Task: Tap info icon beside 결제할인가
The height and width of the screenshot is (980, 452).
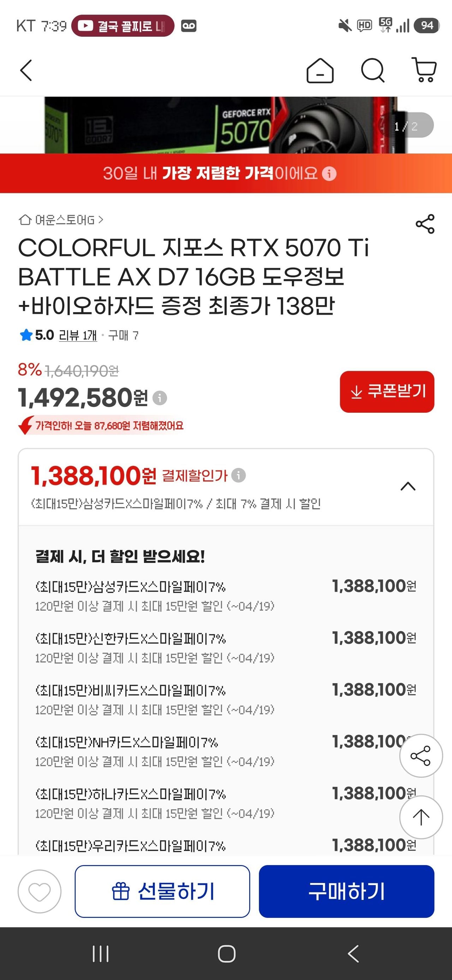Action: pyautogui.click(x=239, y=475)
